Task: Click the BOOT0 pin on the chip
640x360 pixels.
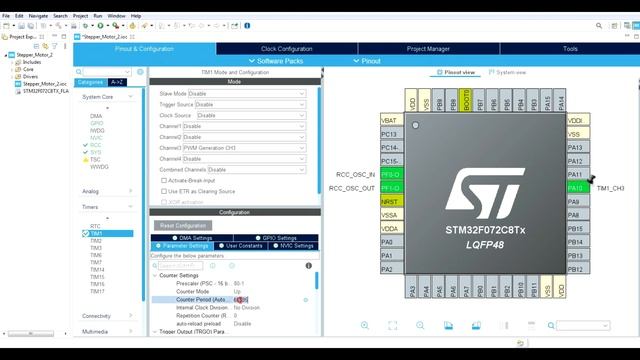Action: (466, 100)
